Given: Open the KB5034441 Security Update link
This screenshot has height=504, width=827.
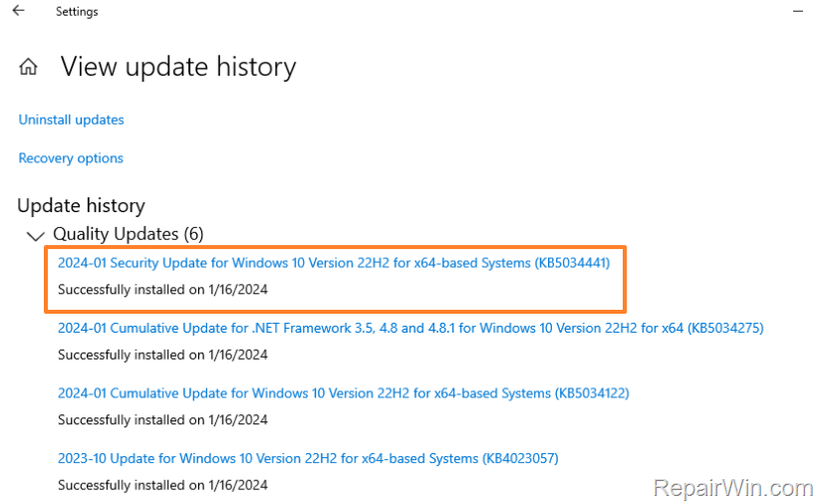Looking at the screenshot, I should point(333,263).
